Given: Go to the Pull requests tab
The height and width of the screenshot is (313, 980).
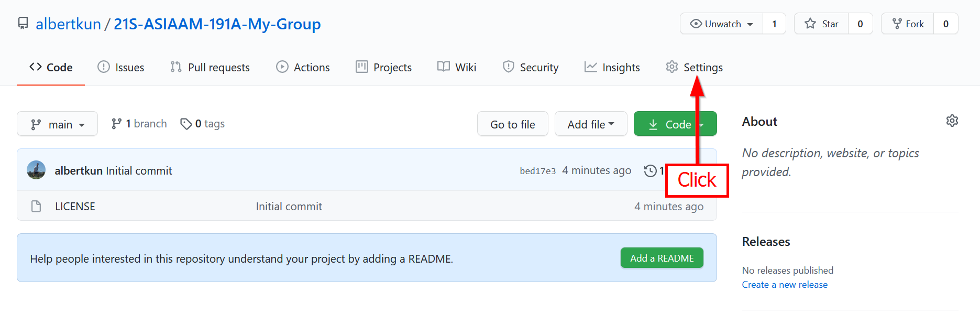Looking at the screenshot, I should (x=210, y=68).
